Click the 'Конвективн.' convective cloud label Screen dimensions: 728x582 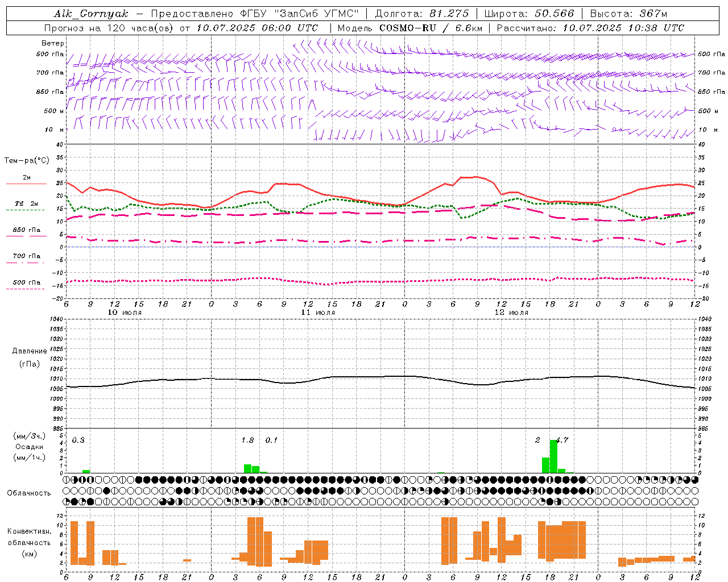[x=29, y=531]
